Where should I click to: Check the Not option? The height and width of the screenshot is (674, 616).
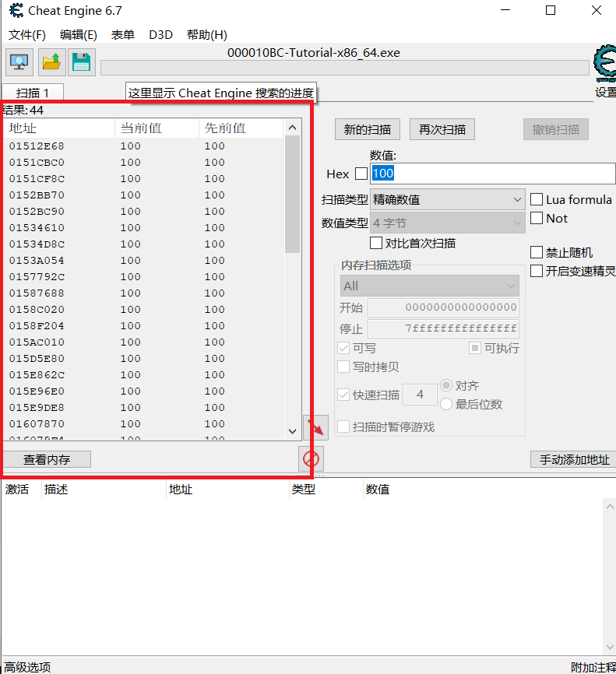click(x=537, y=219)
